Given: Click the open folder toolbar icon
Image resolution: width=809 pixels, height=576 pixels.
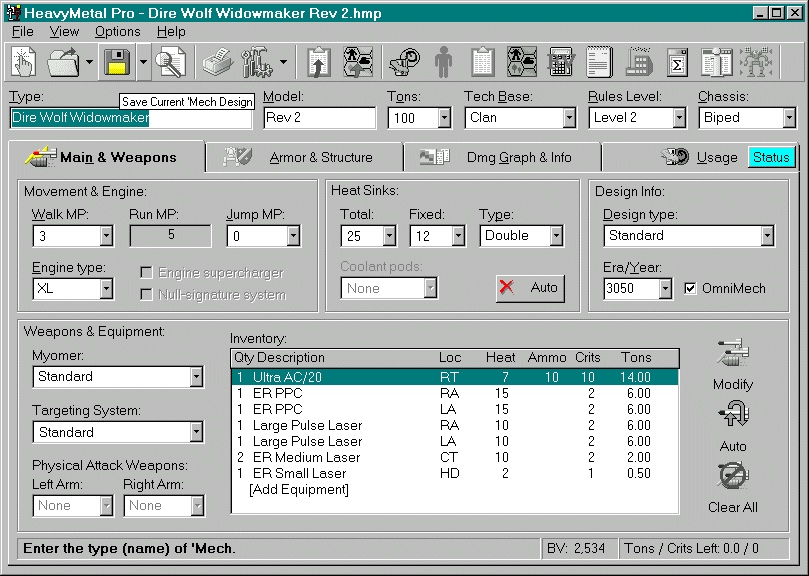Looking at the screenshot, I should click(x=63, y=62).
